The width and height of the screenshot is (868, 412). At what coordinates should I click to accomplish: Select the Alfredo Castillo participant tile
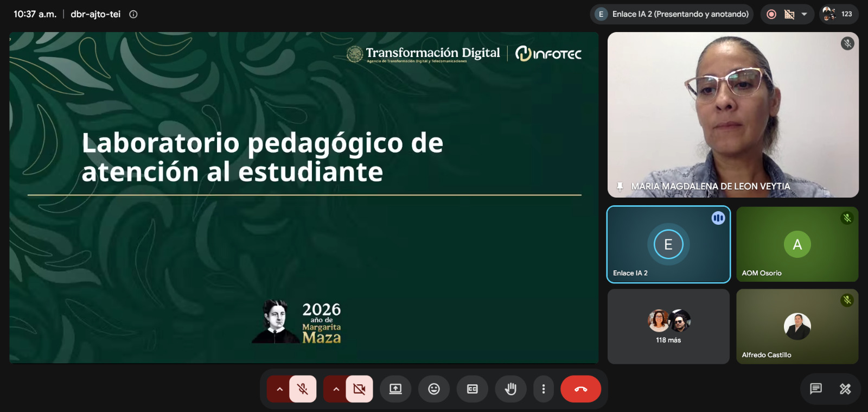(797, 326)
